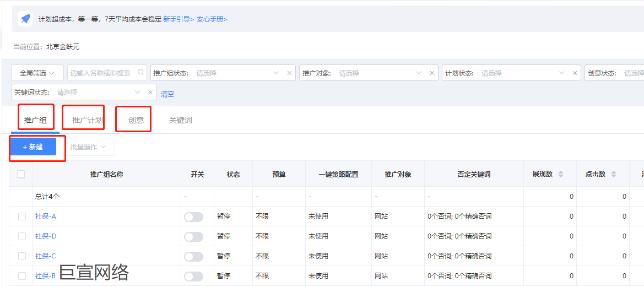This screenshot has width=644, height=287.
Task: Switch to the 推广计划 tab
Action: coord(87,120)
